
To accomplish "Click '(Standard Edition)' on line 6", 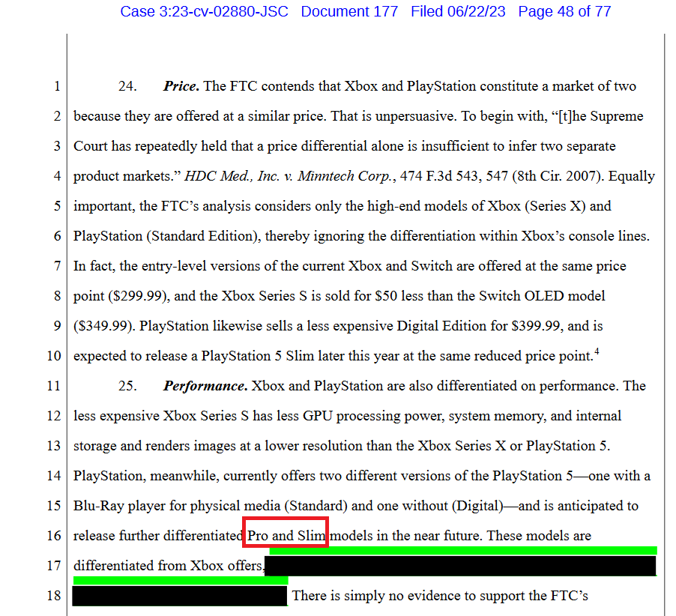I will (x=203, y=236).
